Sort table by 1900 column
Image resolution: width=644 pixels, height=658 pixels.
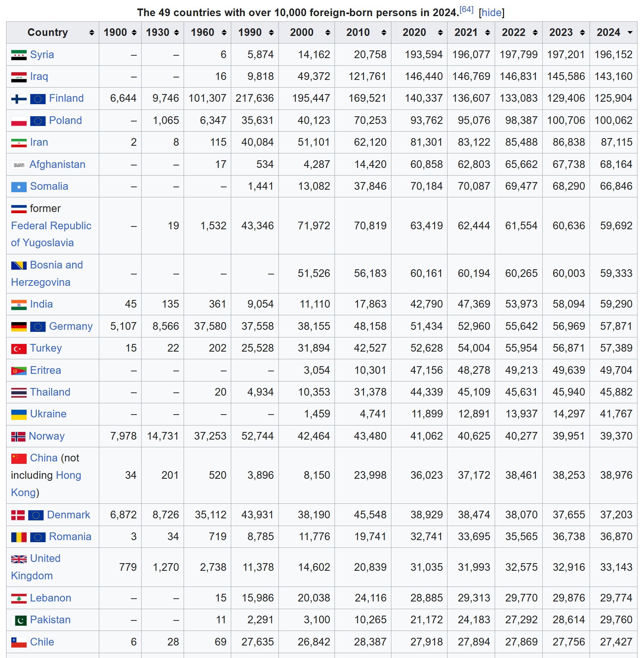coord(120,33)
